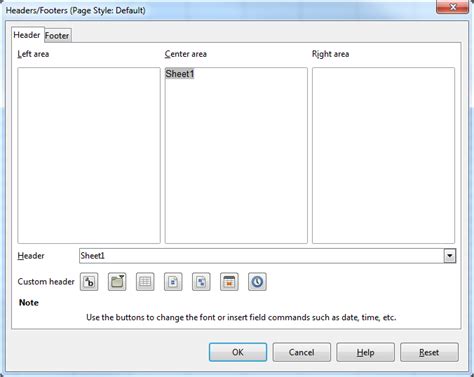Click inside the Center area text box
This screenshot has width=474, height=377.
236,155
